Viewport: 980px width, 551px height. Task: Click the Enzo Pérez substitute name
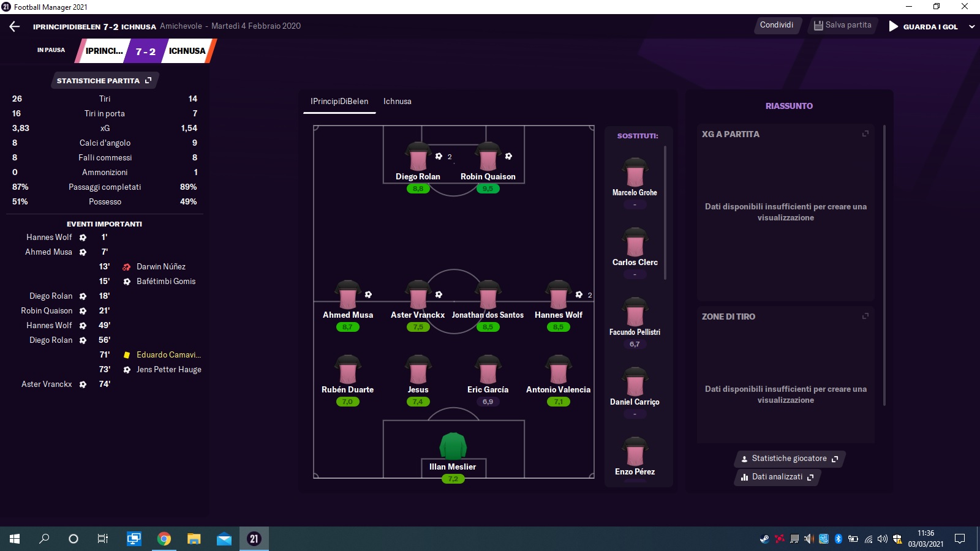pyautogui.click(x=635, y=471)
